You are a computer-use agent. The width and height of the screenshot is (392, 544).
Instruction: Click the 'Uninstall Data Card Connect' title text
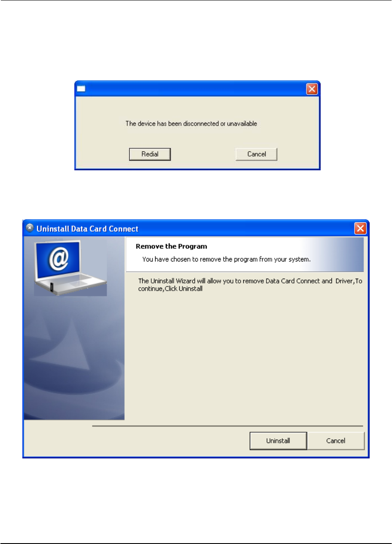click(87, 229)
